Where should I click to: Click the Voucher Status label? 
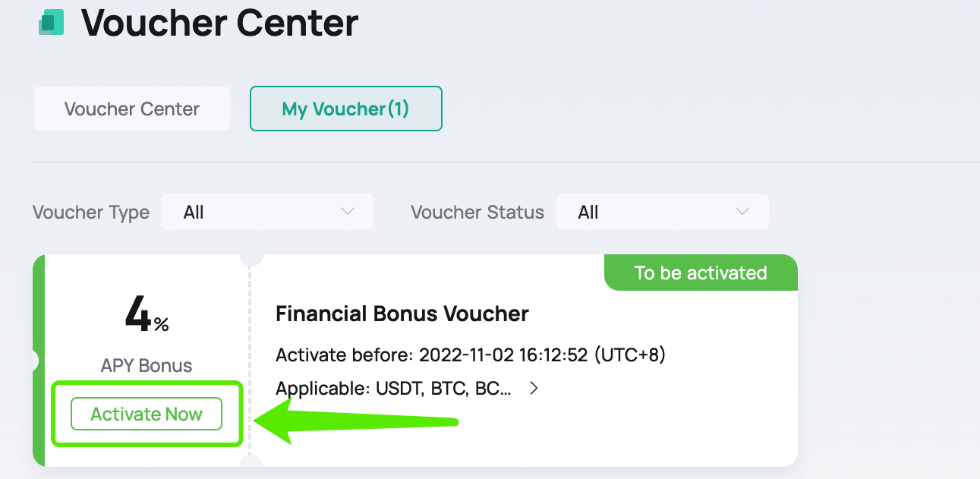click(x=477, y=213)
